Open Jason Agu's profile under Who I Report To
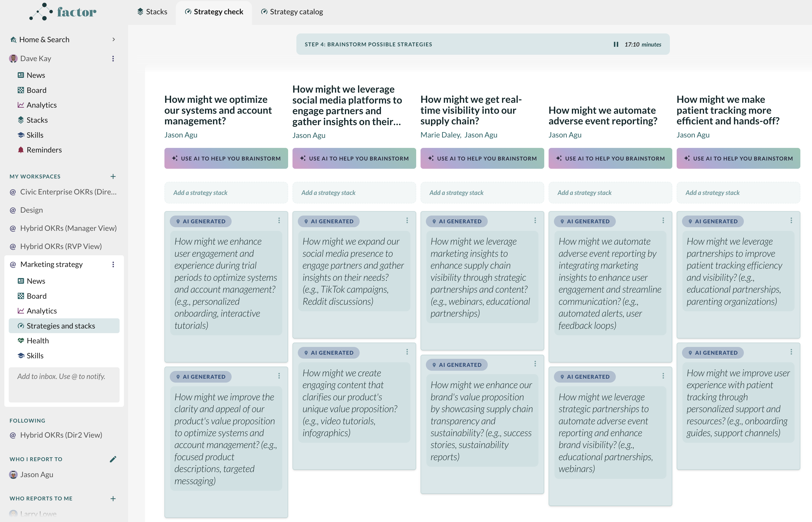 37,474
